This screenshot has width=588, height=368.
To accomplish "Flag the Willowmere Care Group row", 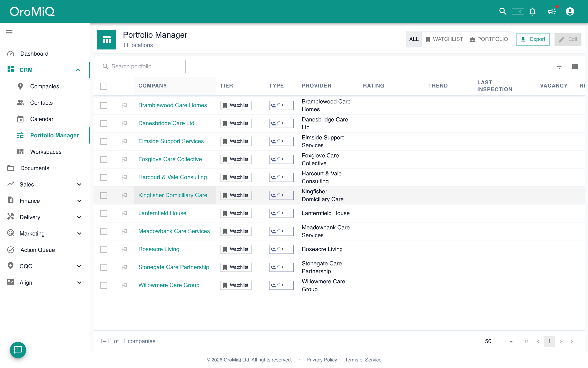I will tap(124, 285).
